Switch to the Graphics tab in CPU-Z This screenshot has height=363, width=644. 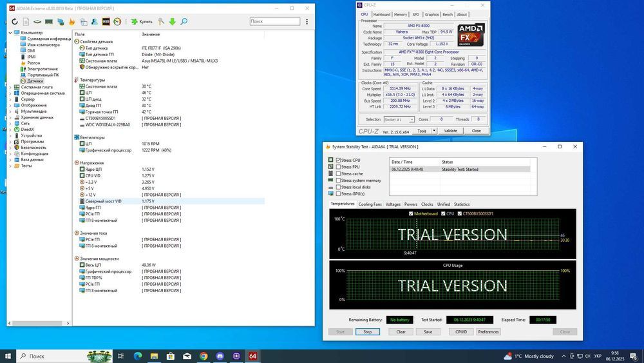(431, 14)
